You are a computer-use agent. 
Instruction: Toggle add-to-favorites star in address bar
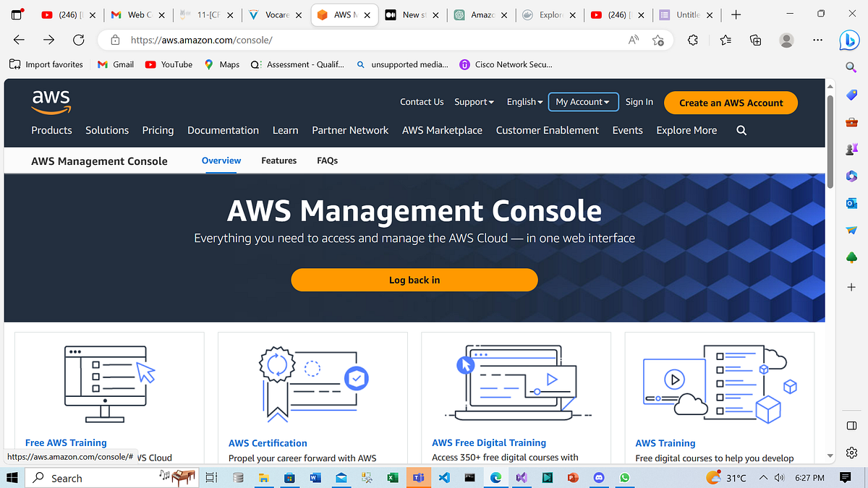click(658, 41)
